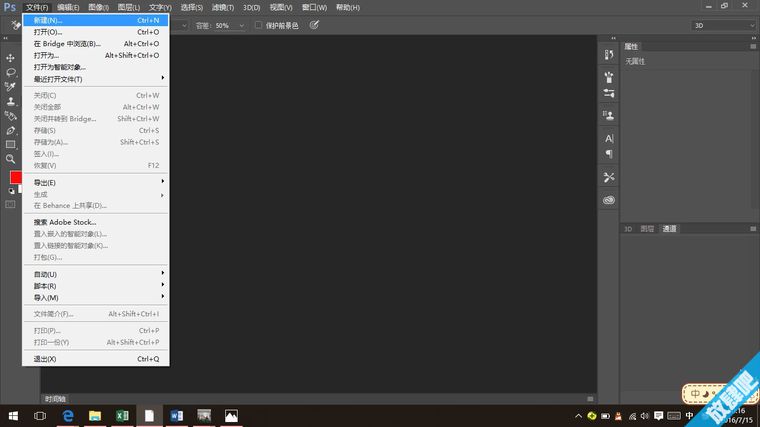Click the red foreground color swatch
The width and height of the screenshot is (760, 427).
coord(15,177)
